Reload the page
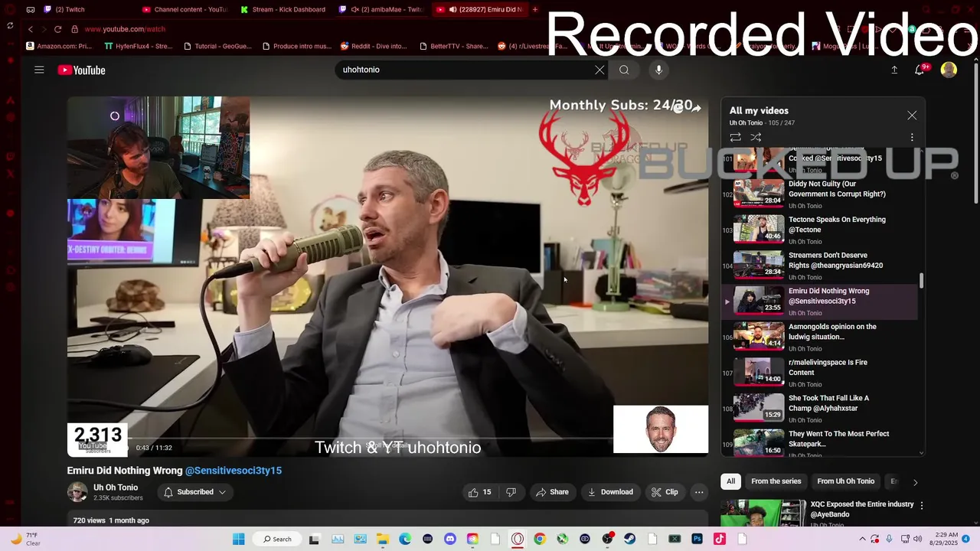The height and width of the screenshot is (551, 980). 57,29
